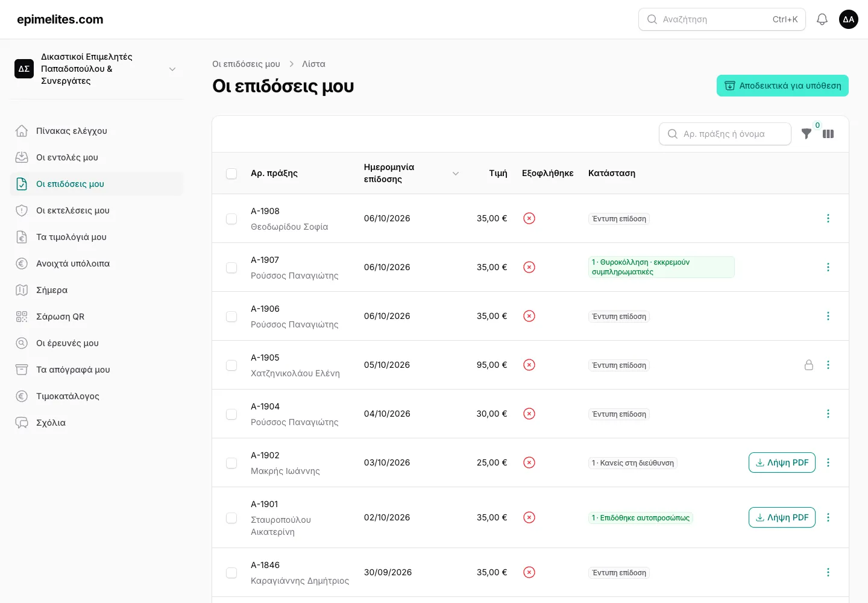Open row actions menu for A-1901

(x=828, y=517)
